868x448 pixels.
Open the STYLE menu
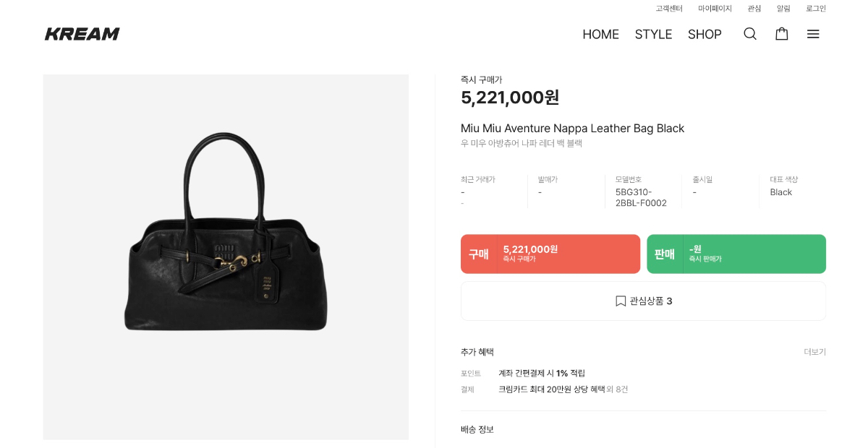653,34
